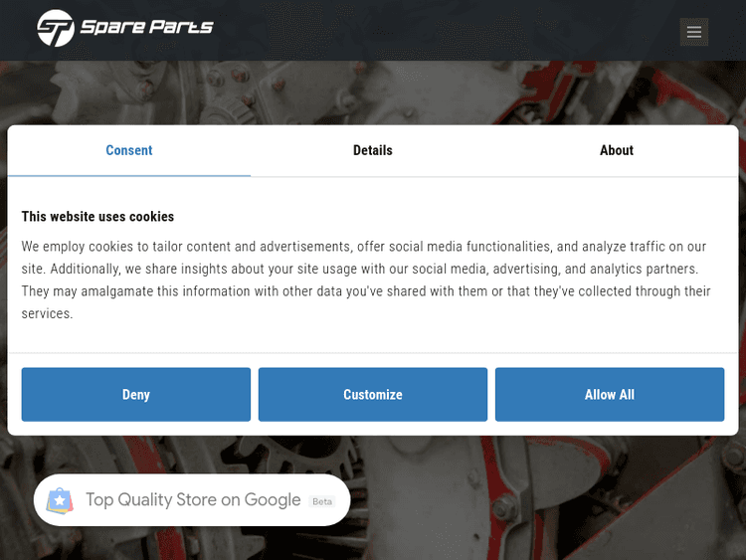Click the Google store shopping bag icon

point(60,500)
